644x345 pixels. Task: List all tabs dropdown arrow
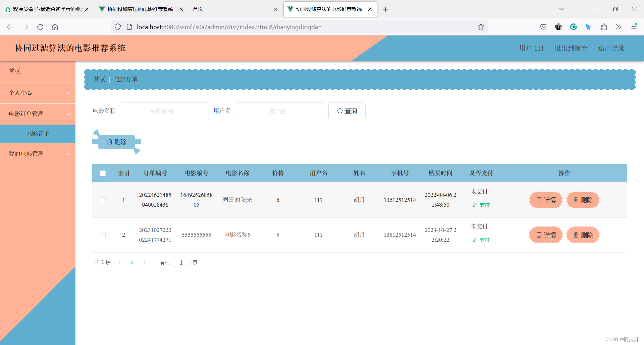(x=561, y=9)
